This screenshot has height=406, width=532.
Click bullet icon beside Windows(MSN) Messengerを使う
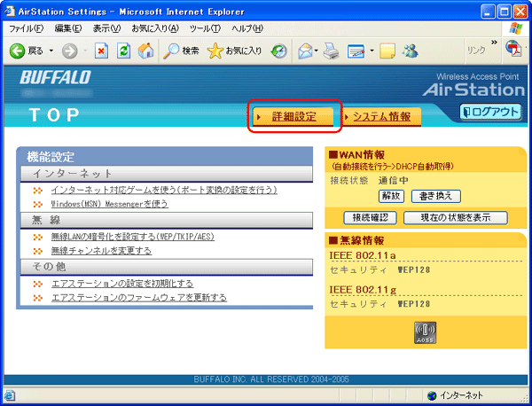point(38,204)
